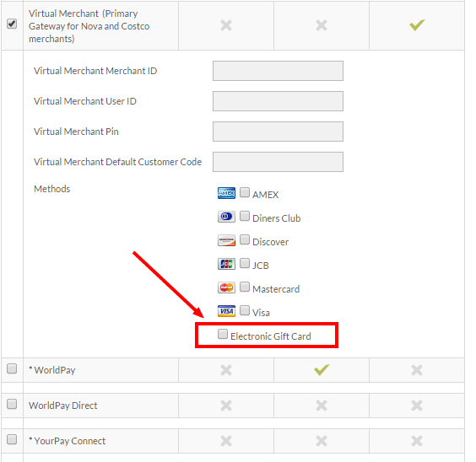Check the WorldPay gateway checkbox
476x462 pixels.
click(12, 368)
